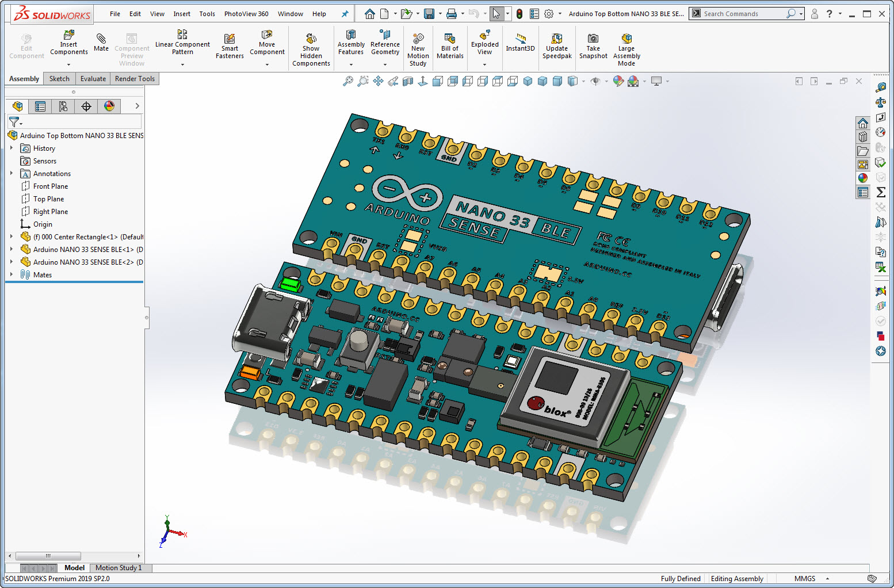Click the New document icon
Viewport: 894px width, 588px height.
coord(384,14)
